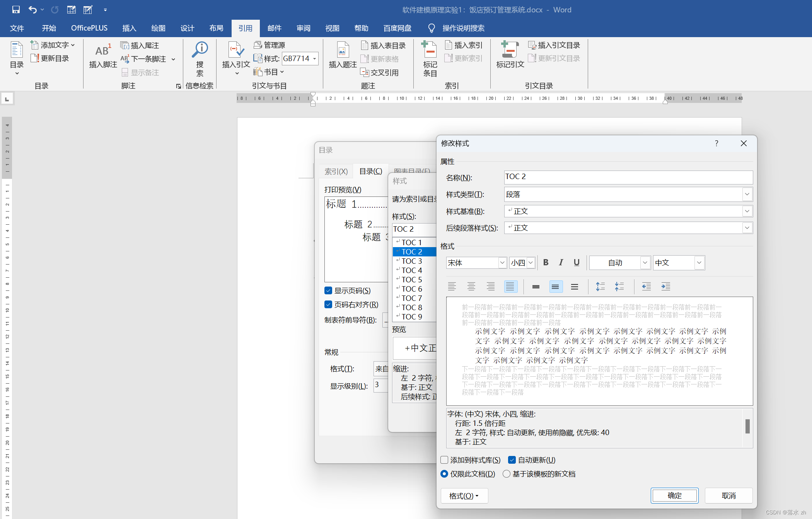Switch to 索引(X) tab in 目录 dialog
The height and width of the screenshot is (519, 812).
pyautogui.click(x=336, y=171)
